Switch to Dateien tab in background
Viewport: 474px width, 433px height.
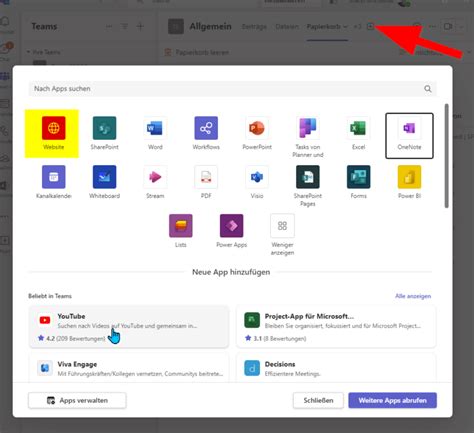click(x=287, y=26)
